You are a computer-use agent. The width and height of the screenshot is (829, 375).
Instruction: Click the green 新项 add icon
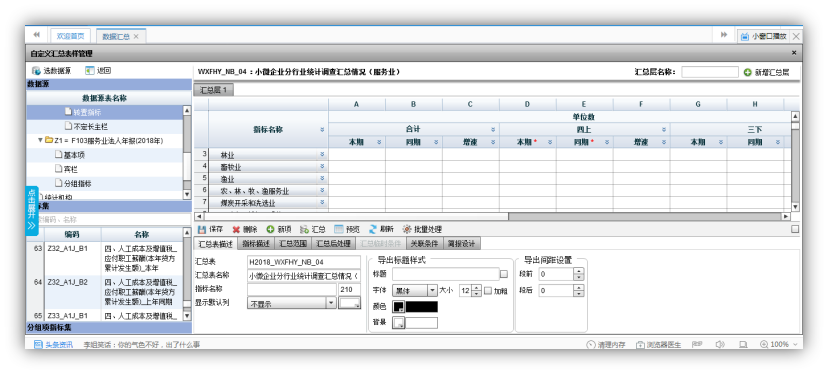coord(270,229)
